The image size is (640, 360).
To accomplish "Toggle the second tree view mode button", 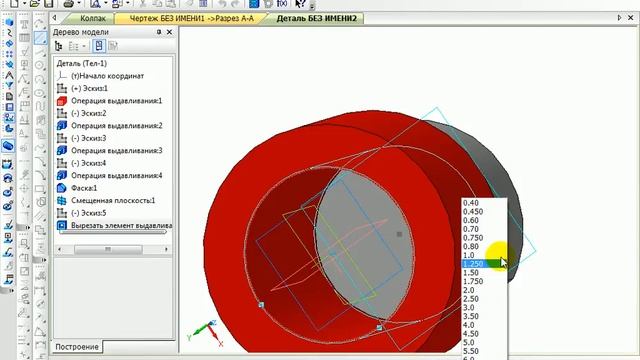I will pos(113,46).
